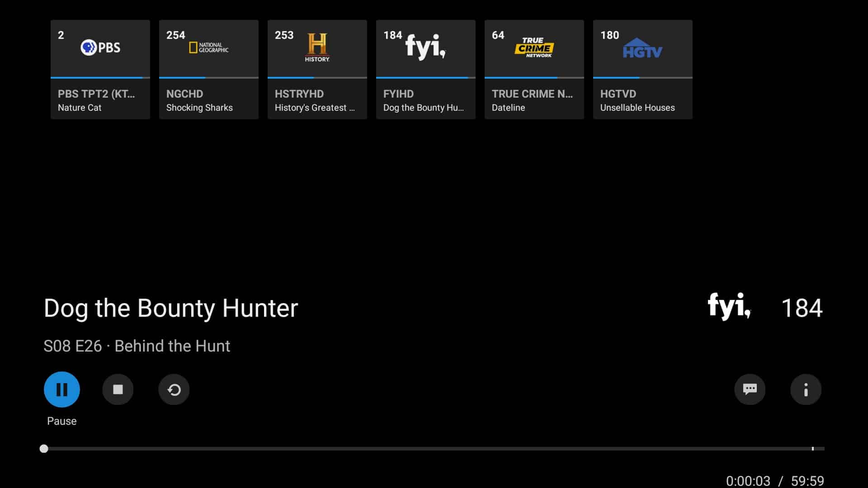
Task: Jump to live marker on the timeline
Action: click(812, 449)
